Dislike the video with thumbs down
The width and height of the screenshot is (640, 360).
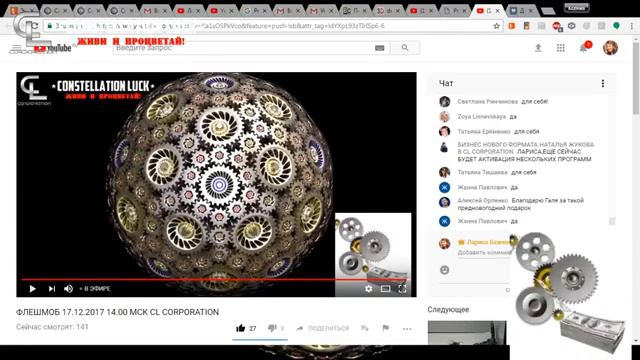pyautogui.click(x=272, y=328)
